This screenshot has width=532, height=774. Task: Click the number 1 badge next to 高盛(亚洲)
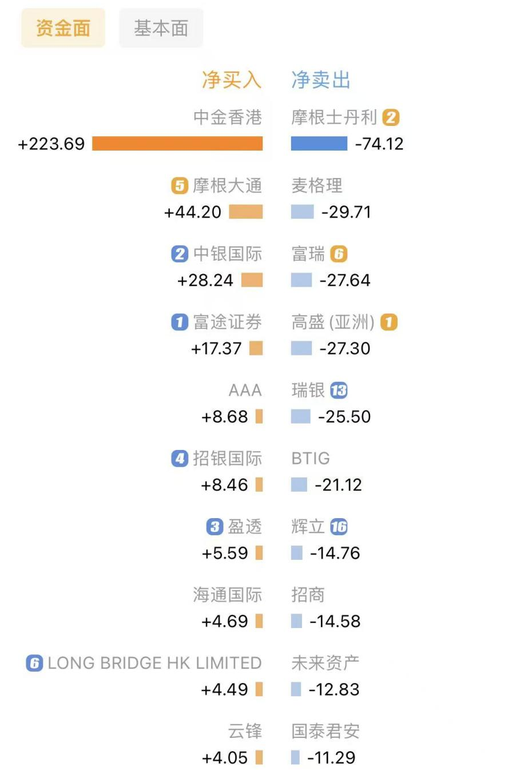pyautogui.click(x=390, y=322)
